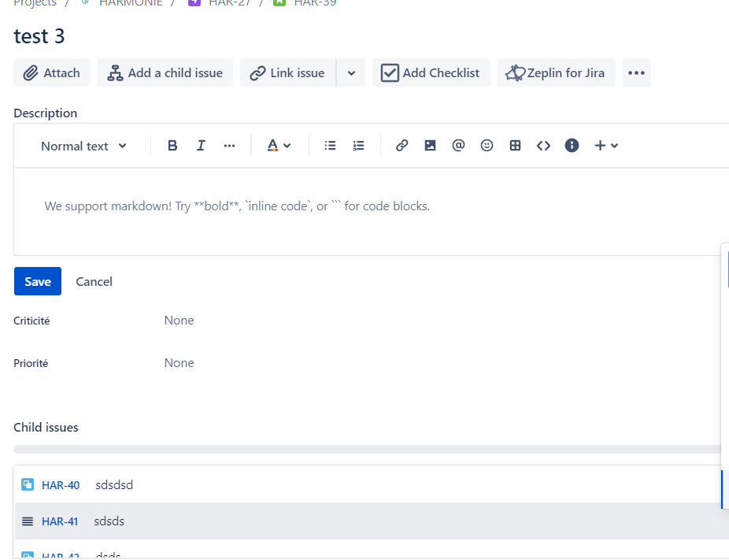Click the child issues progress bar
729x560 pixels.
tap(368, 449)
